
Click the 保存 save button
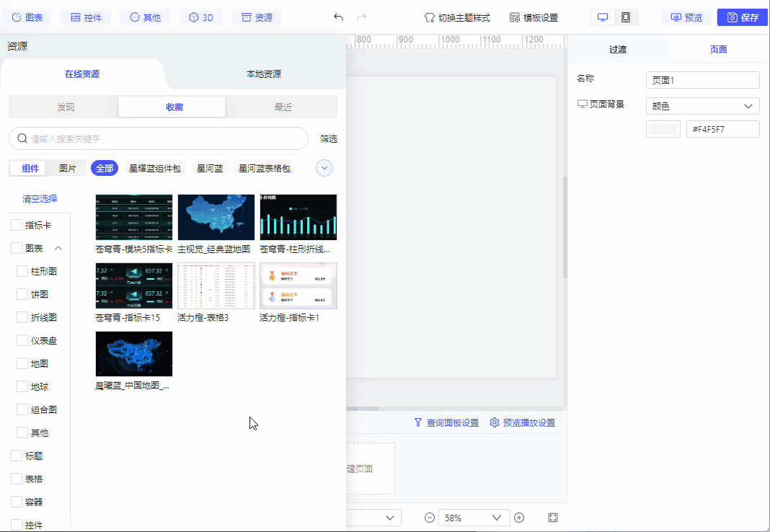(x=743, y=17)
